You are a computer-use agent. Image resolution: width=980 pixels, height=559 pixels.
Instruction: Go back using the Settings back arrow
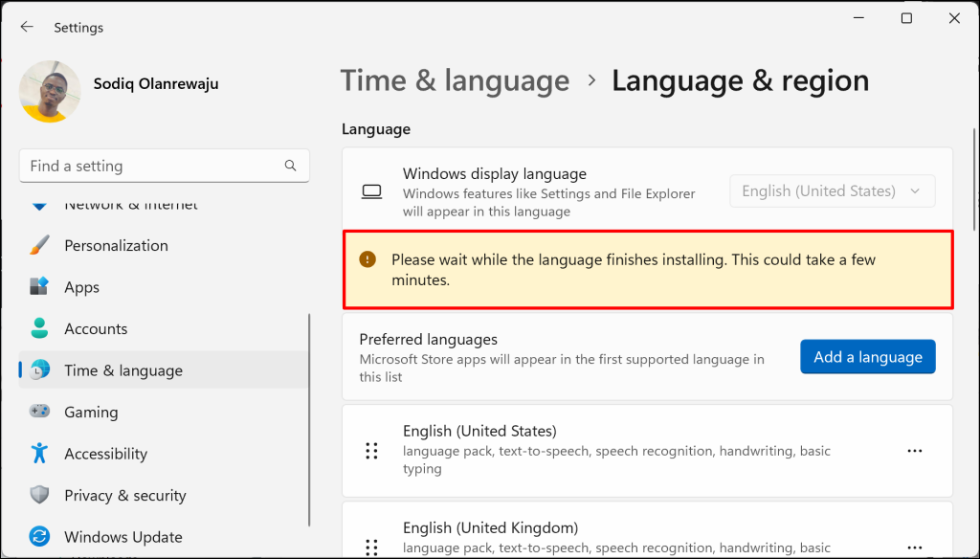[27, 27]
